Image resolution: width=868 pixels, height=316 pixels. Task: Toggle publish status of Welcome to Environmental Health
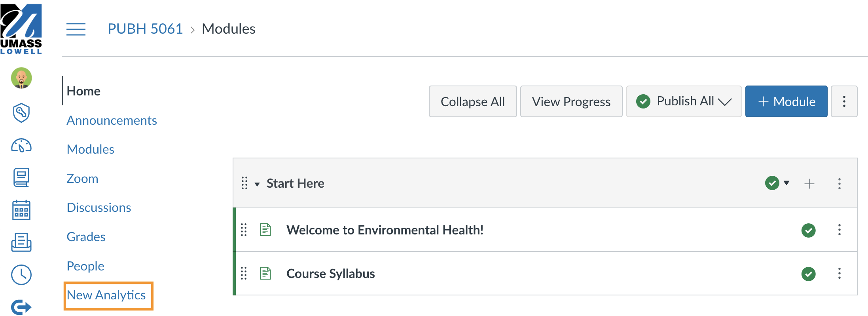tap(808, 230)
